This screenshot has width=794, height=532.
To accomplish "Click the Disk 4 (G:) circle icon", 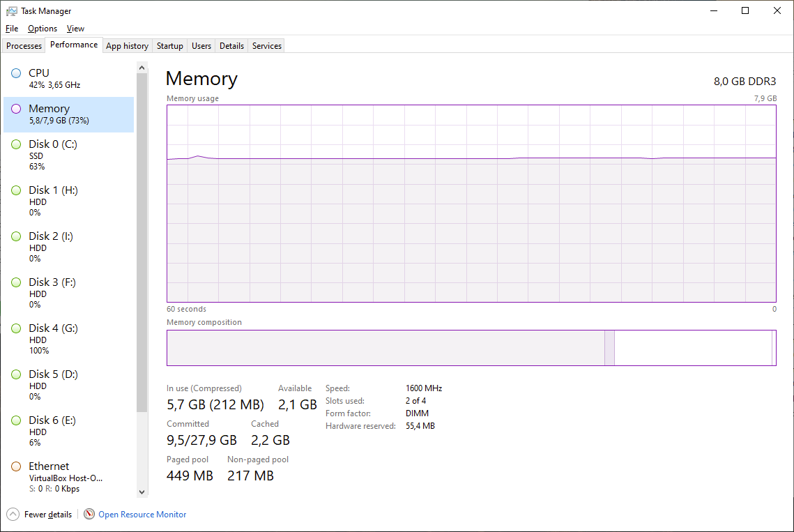I will tap(16, 328).
